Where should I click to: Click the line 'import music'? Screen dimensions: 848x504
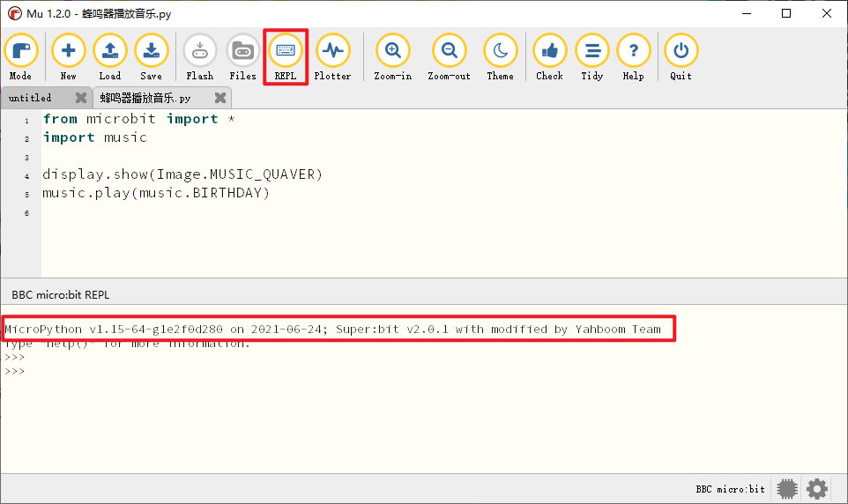(x=94, y=137)
